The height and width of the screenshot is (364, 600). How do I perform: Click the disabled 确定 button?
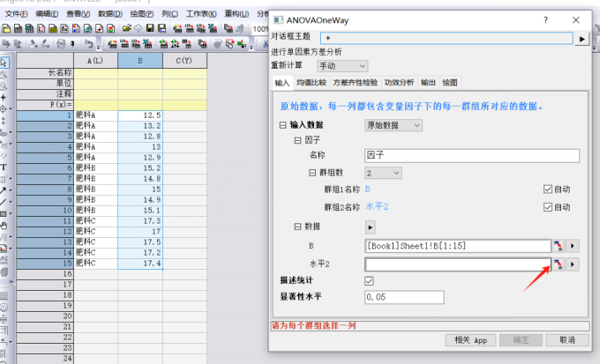(x=521, y=340)
